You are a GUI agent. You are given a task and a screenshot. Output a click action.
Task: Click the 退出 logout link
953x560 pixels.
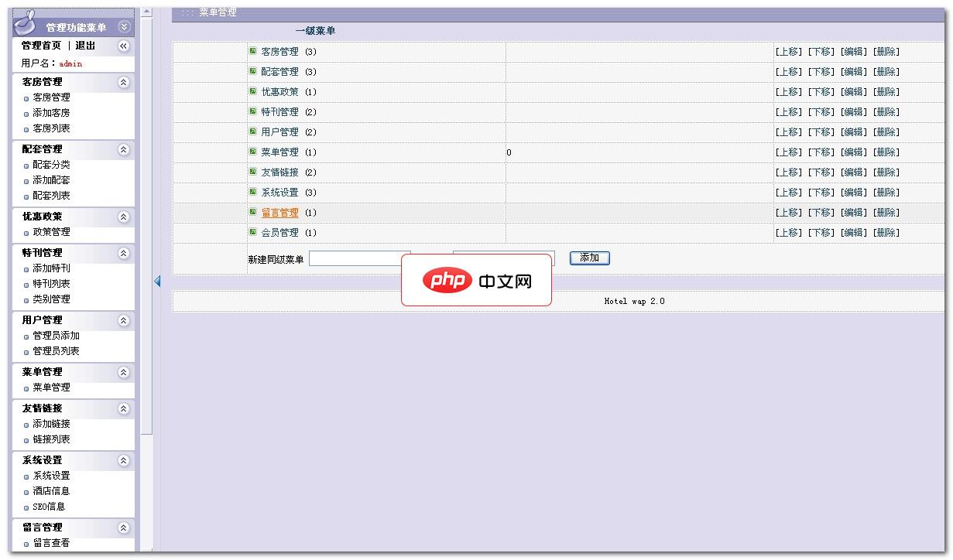click(85, 46)
